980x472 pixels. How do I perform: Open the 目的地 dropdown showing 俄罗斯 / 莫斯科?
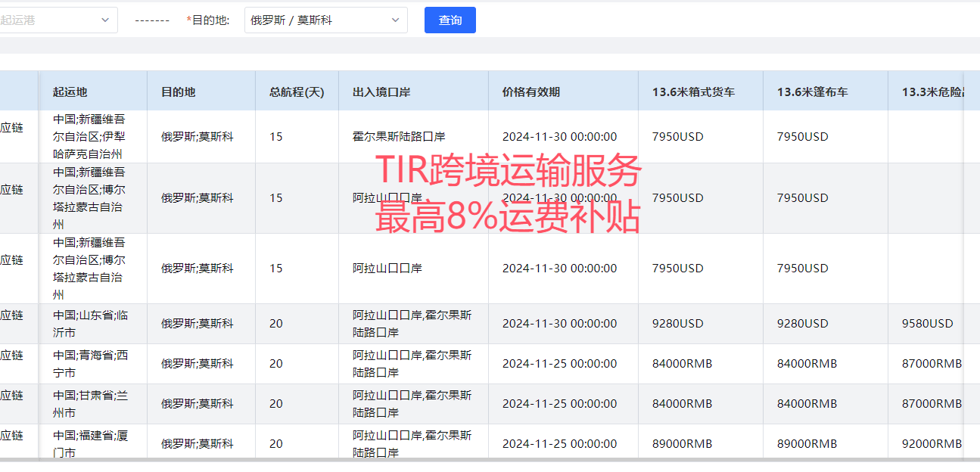click(x=325, y=20)
